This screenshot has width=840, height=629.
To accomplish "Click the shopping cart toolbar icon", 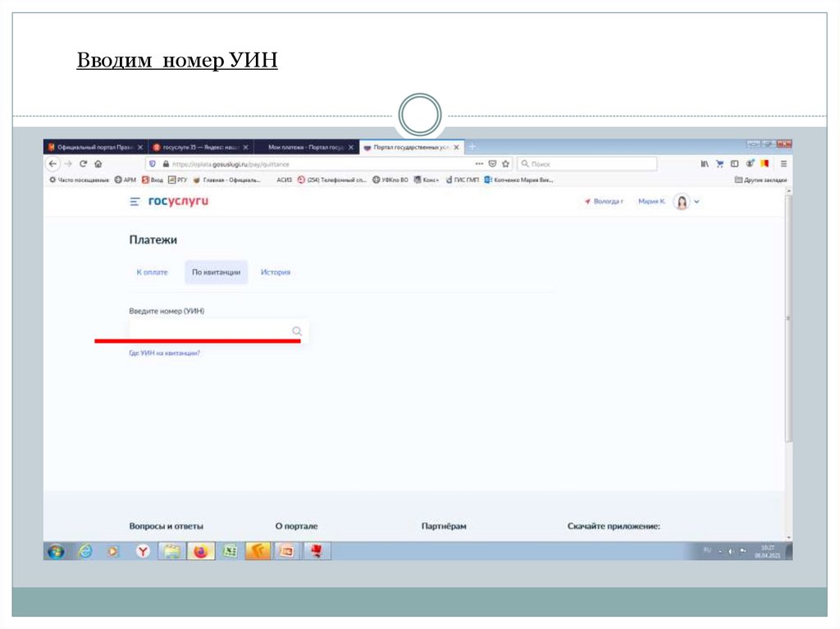I will 719,163.
